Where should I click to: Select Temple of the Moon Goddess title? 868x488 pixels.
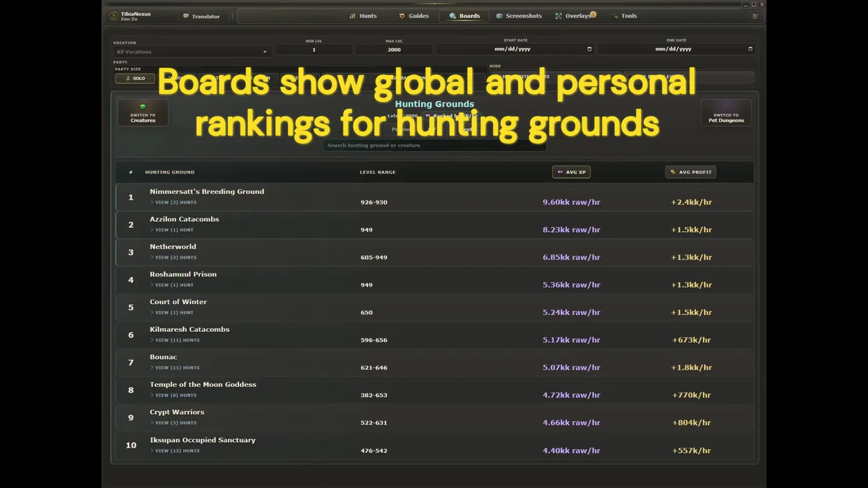tap(203, 384)
